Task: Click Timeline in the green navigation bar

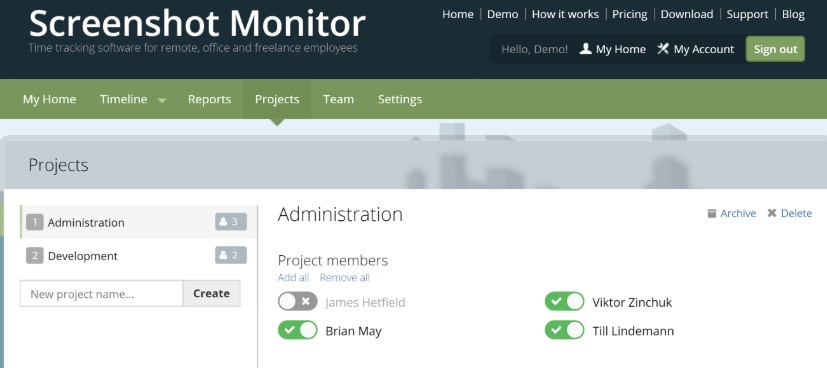Action: [123, 99]
